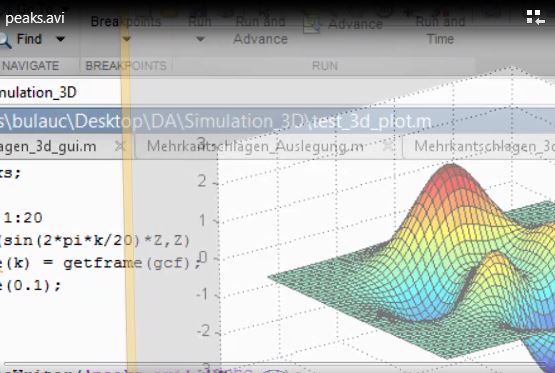Open the Breakpoints dropdown arrow
Screen dimensions: 555x373
tap(126, 38)
